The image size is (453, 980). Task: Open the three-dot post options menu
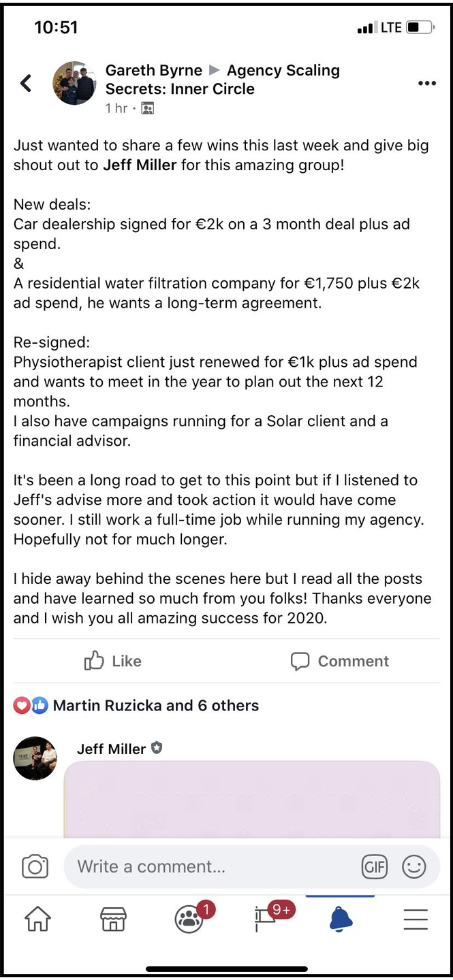click(426, 84)
